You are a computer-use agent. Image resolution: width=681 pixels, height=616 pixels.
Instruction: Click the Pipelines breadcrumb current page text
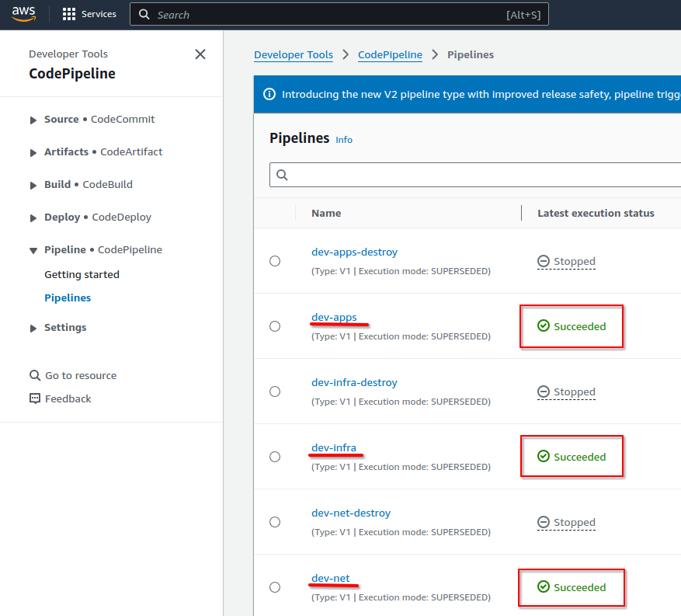(x=471, y=54)
